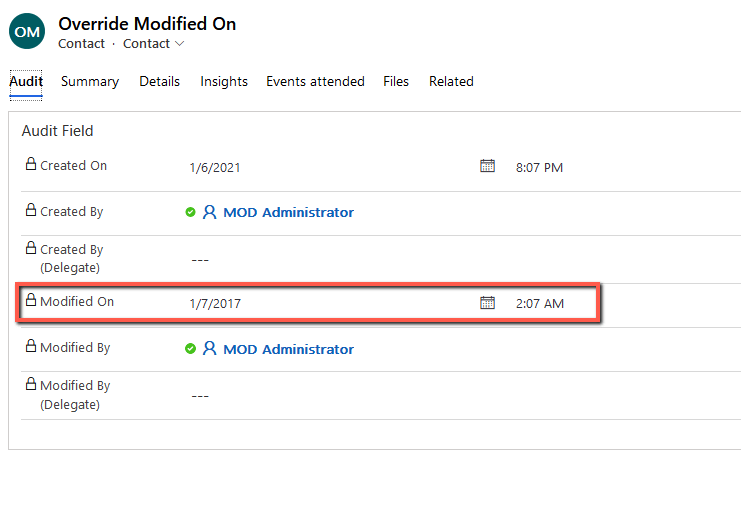The height and width of the screenshot is (508, 741).
Task: Expand the Contact form selector dropdown
Action: click(154, 44)
